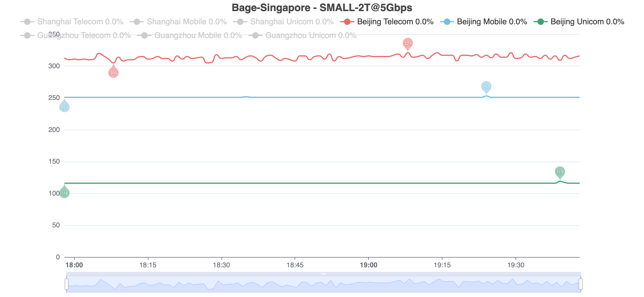Click the green 116 minimum marker
This screenshot has width=644, height=297.
pyautogui.click(x=64, y=193)
